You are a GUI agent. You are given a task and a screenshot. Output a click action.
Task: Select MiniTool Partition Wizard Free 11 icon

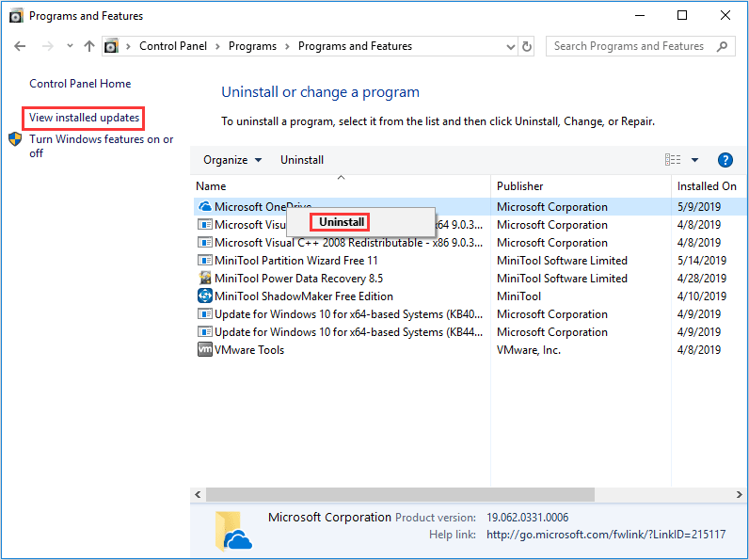[205, 261]
